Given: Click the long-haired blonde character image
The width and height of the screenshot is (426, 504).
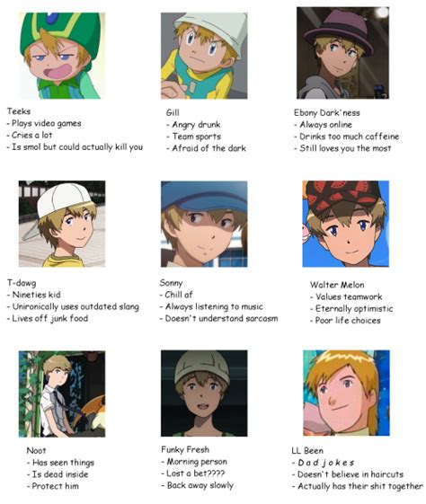Looking at the screenshot, I should [346, 393].
